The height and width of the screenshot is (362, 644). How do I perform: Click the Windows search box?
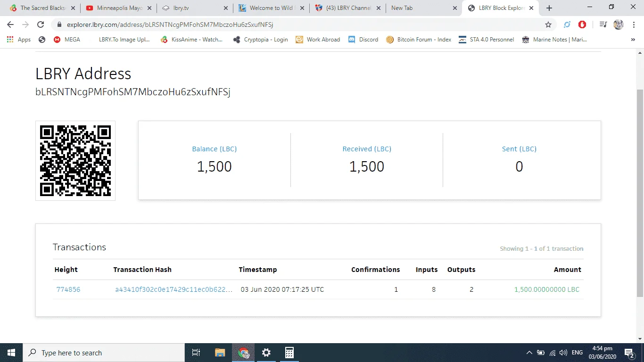click(x=104, y=353)
